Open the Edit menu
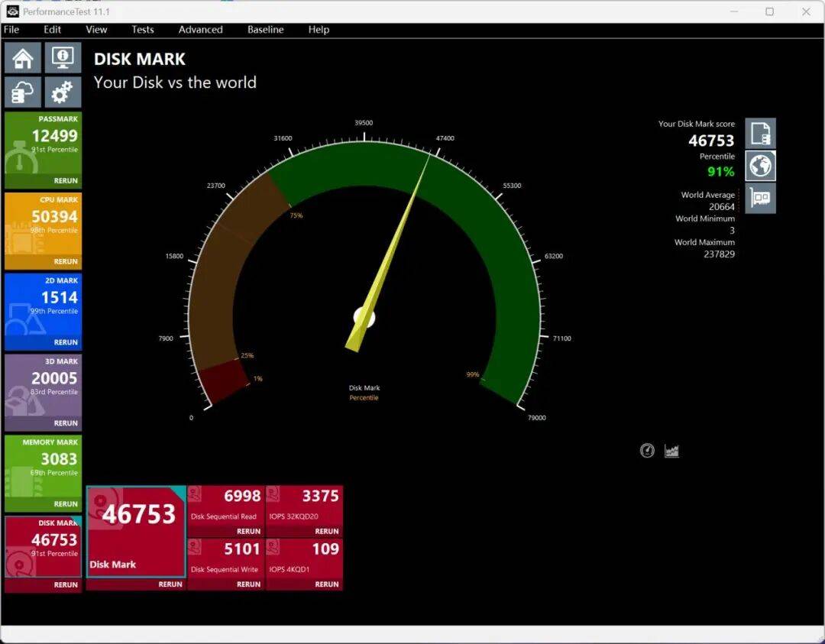The width and height of the screenshot is (825, 644). [52, 30]
